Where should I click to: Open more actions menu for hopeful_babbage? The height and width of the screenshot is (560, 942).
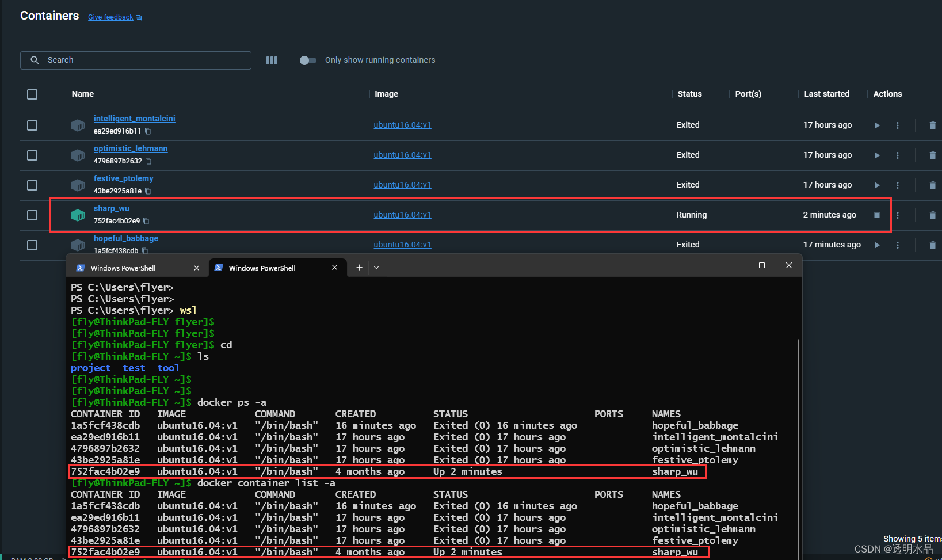tap(898, 245)
